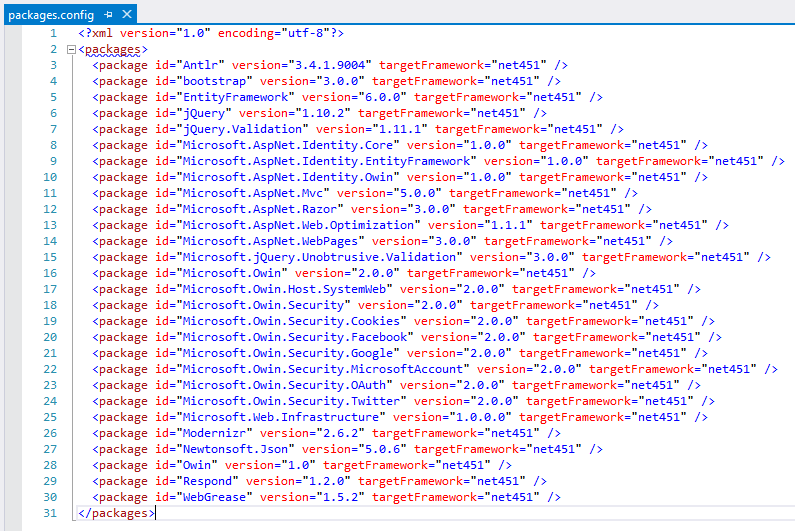Click the Newtonsoft.Json package id
The width and height of the screenshot is (795, 531).
(235, 449)
